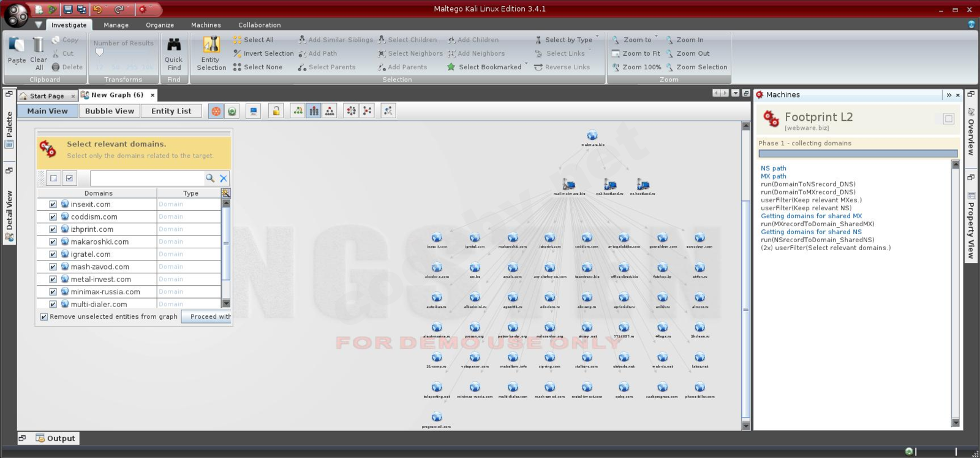Click the lock icon in graph toolbar
The width and height of the screenshot is (980, 458).
click(x=276, y=111)
